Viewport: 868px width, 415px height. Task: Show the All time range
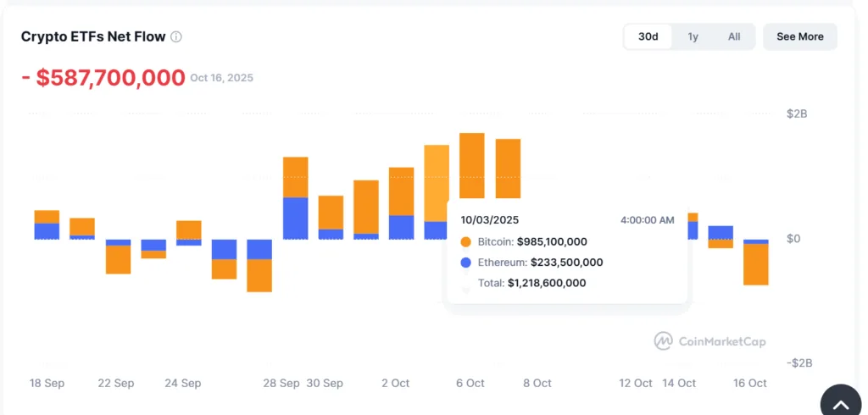733,36
